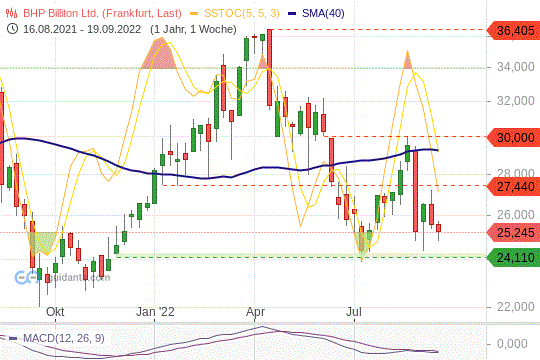Select the SMA(40) indicator label

coord(323,13)
